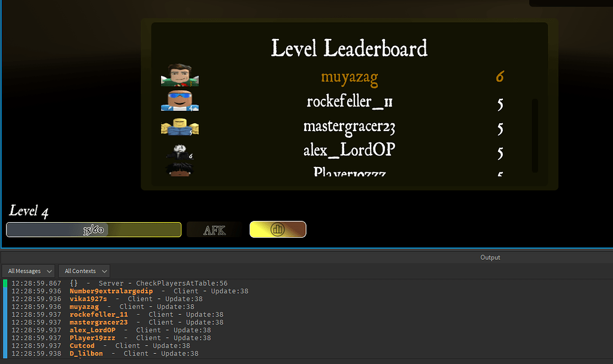
Task: Click the Level Leaderboard title
Action: [x=350, y=48]
